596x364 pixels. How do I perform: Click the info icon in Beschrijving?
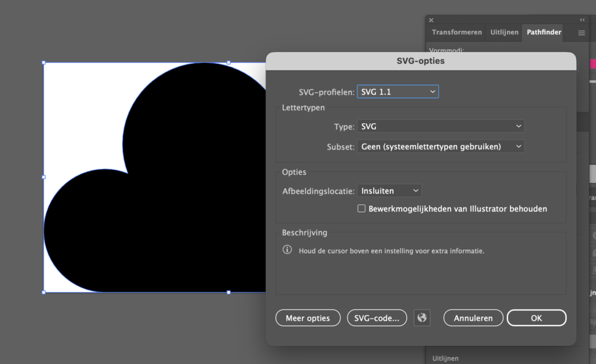(x=288, y=250)
